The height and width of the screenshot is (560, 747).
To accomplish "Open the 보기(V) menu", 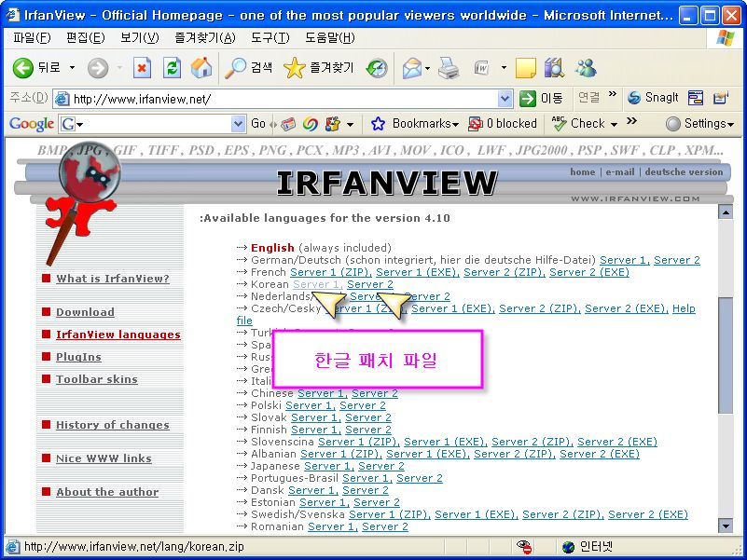I will click(x=139, y=37).
